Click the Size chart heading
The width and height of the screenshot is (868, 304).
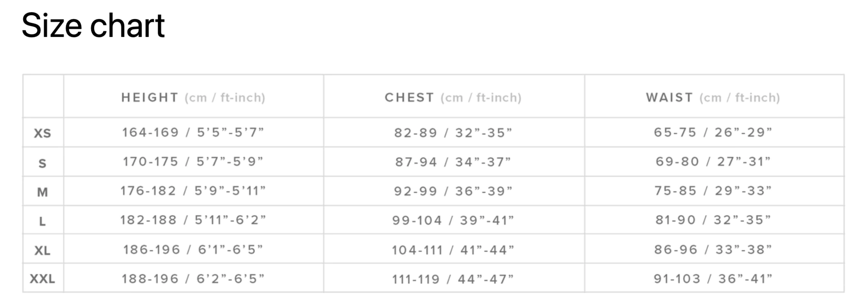93,26
